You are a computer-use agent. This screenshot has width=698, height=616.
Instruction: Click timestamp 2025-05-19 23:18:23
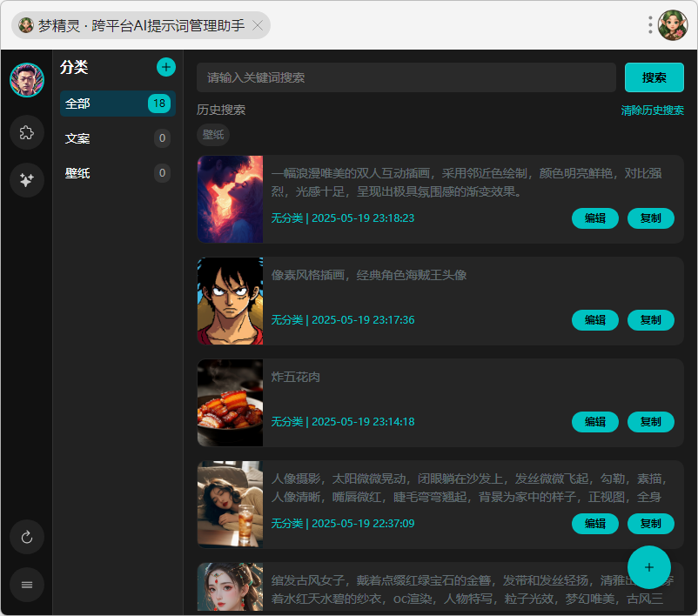tap(363, 218)
